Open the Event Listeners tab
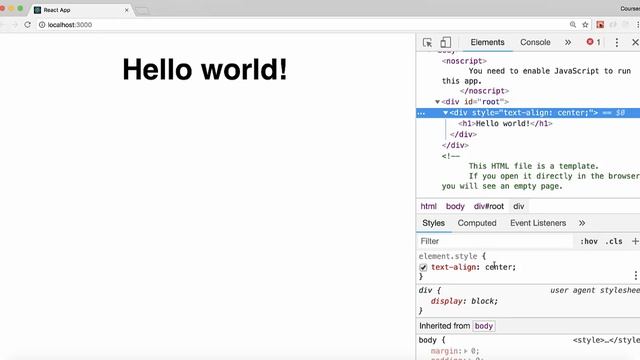This screenshot has width=640, height=360. [538, 223]
